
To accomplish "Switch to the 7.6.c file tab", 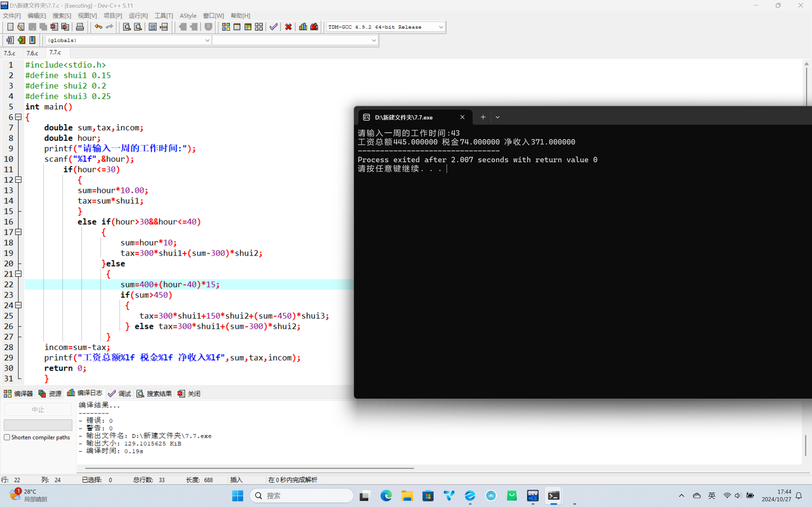I will point(32,53).
